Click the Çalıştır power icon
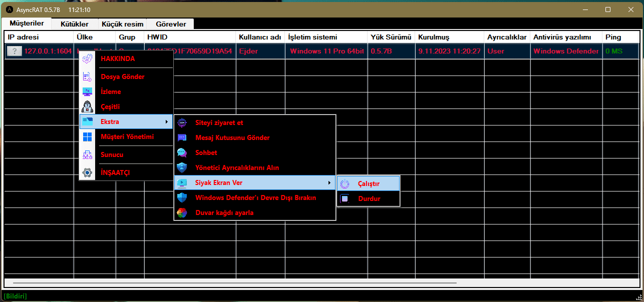The image size is (644, 302). [345, 183]
